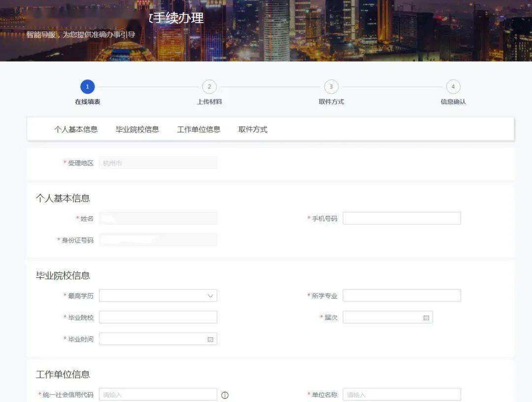The height and width of the screenshot is (402, 532).
Task: Click the blue step 1 circle labeled 在线填表
Action: pos(87,86)
